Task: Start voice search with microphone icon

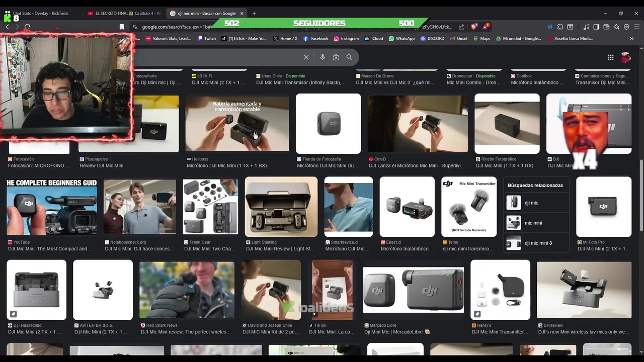Action: pos(323,57)
